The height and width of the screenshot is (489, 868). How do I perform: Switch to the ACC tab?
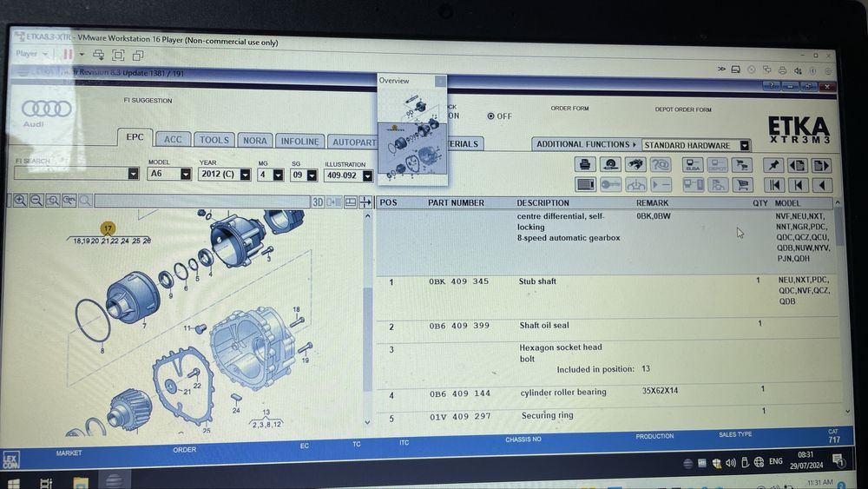pos(173,139)
